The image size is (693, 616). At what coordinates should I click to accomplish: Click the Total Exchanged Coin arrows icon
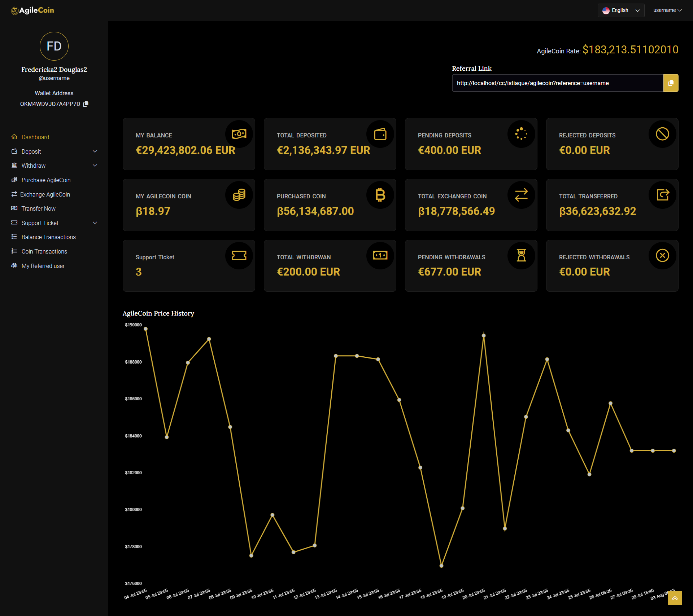pyautogui.click(x=521, y=195)
